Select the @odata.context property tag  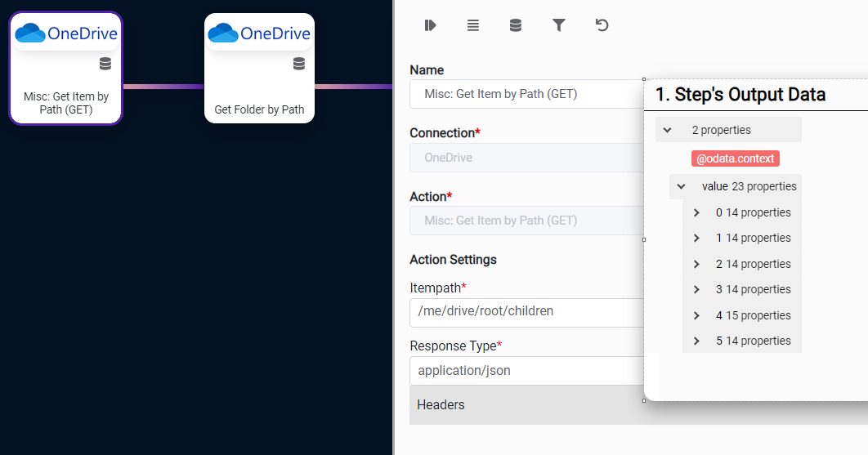pos(736,158)
